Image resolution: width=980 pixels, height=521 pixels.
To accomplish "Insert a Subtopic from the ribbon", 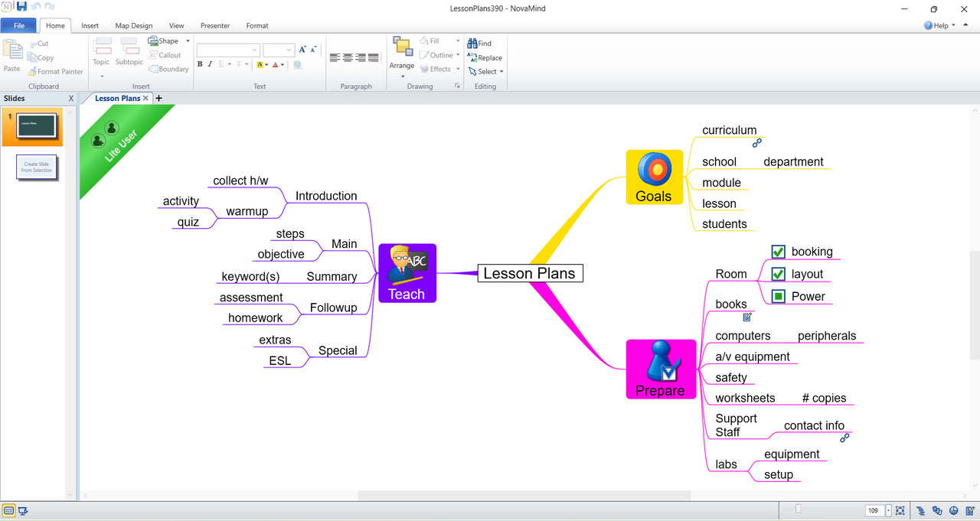I will pos(129,52).
